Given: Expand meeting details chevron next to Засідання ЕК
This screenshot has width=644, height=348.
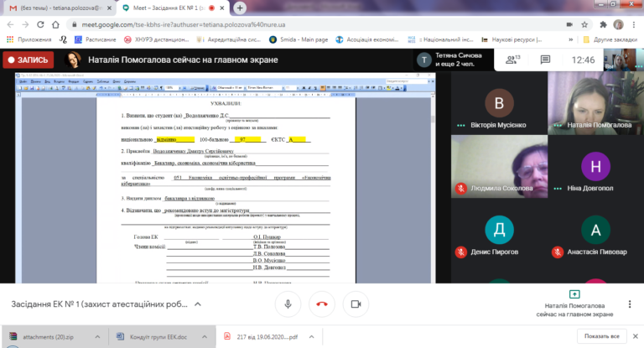Looking at the screenshot, I should (x=198, y=304).
